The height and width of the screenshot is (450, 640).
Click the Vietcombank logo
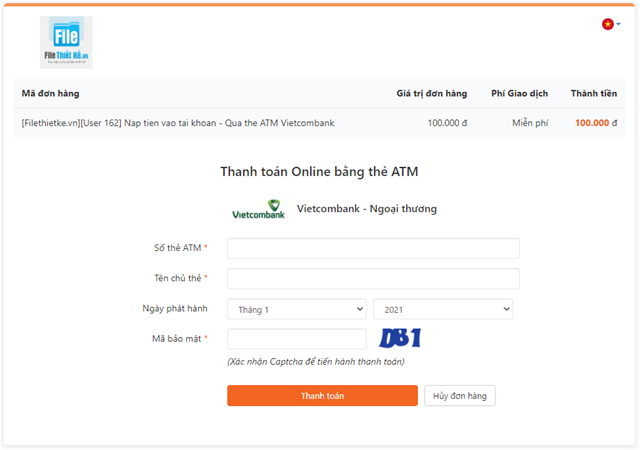[258, 209]
